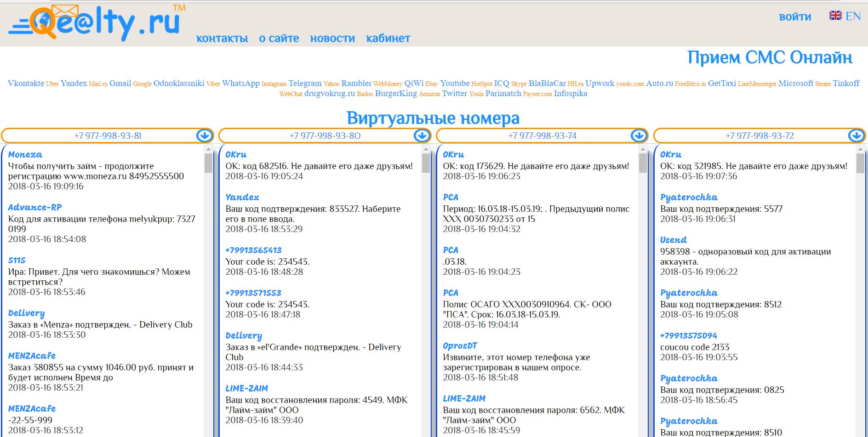Select the number +7 977-998-93-72
868x437 pixels.
[x=760, y=136]
